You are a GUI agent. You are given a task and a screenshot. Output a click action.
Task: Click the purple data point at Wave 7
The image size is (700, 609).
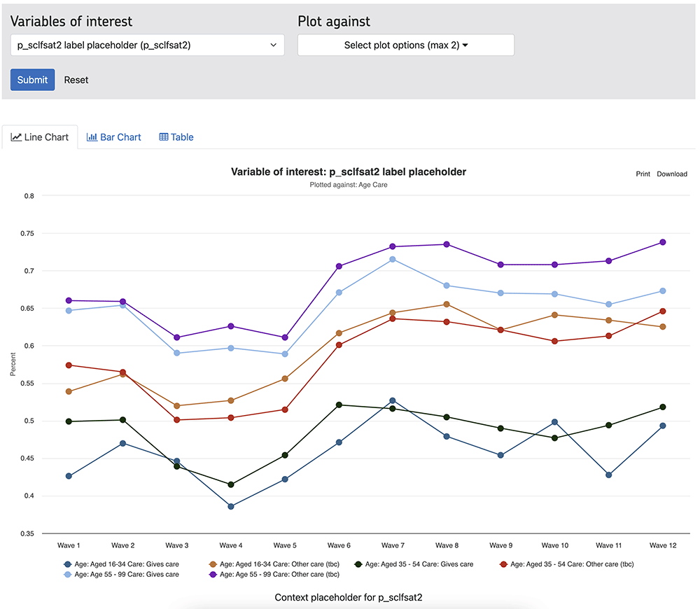pyautogui.click(x=392, y=246)
